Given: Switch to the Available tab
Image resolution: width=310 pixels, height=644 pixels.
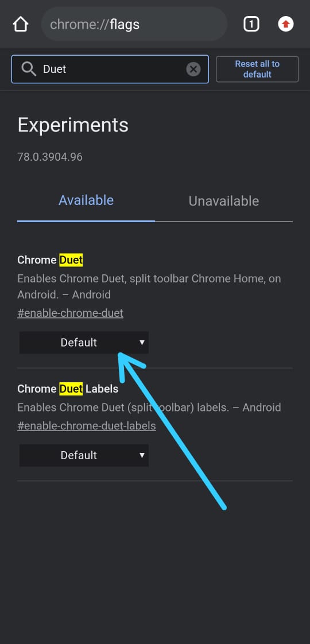Looking at the screenshot, I should [86, 200].
